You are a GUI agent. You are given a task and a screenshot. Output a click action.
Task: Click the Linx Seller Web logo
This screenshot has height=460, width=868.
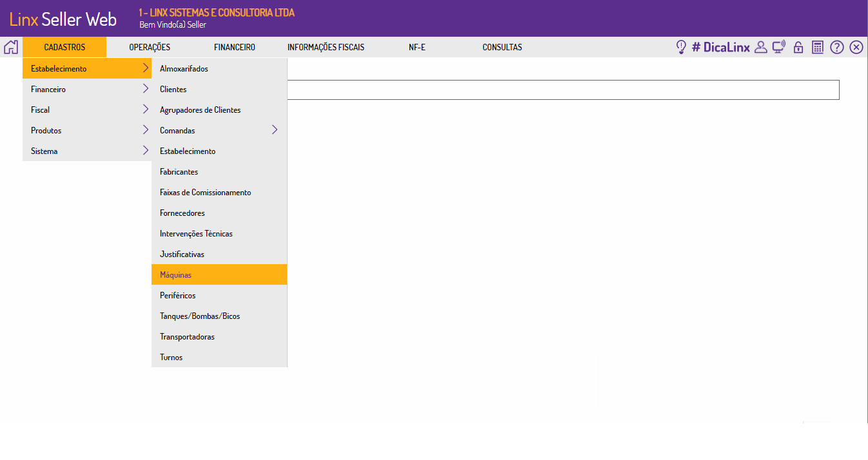coord(63,19)
